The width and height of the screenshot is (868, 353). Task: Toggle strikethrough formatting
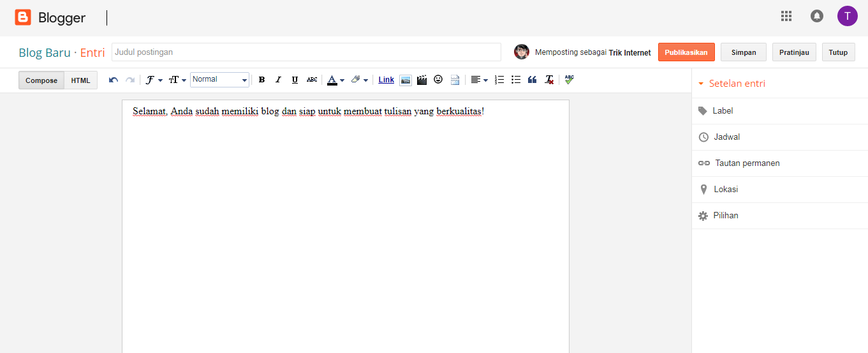(x=312, y=80)
